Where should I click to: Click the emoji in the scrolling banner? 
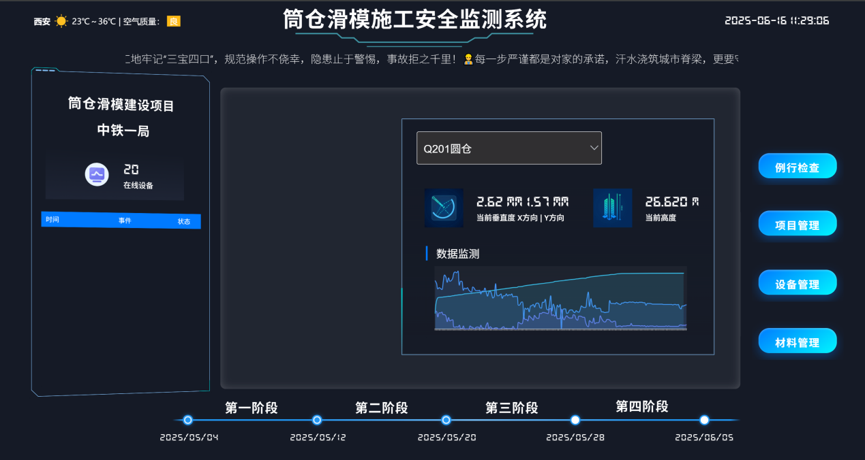pos(468,60)
